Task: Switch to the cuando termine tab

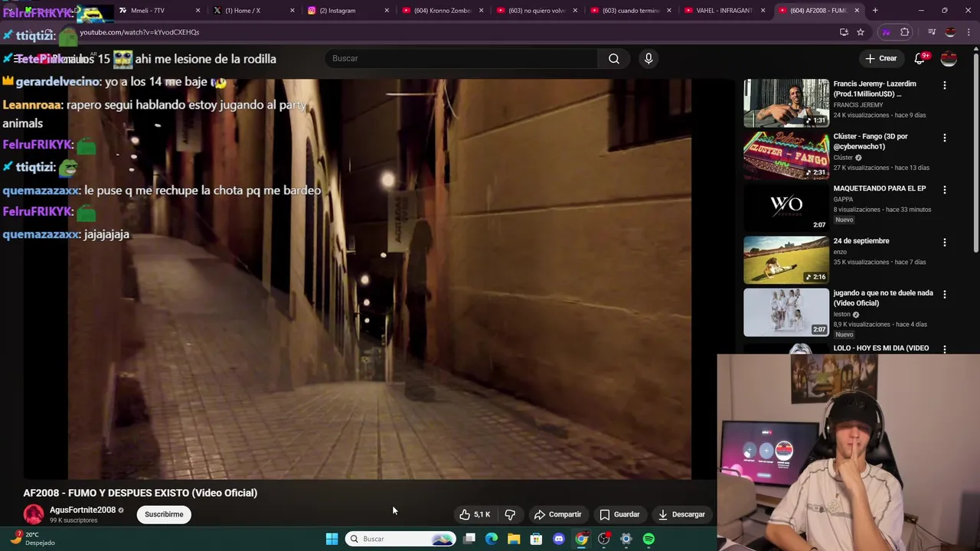Action: 629,11
